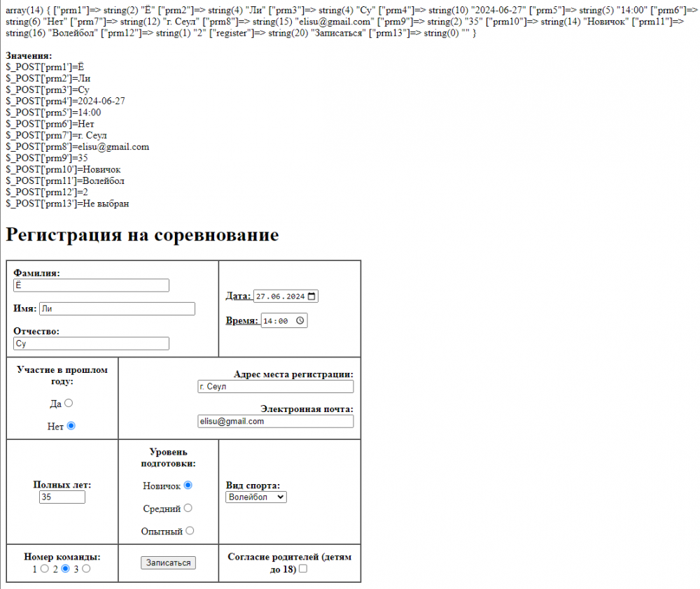Select team number 2
The width and height of the screenshot is (700, 589).
65,569
